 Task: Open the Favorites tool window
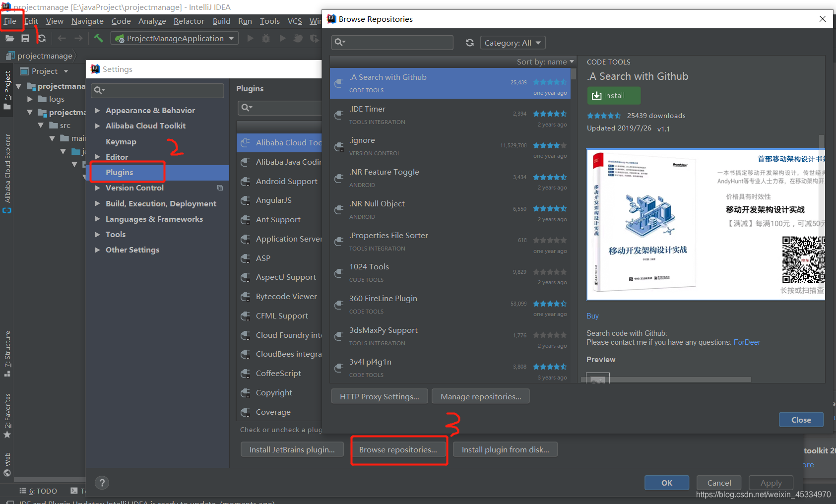[x=7, y=416]
